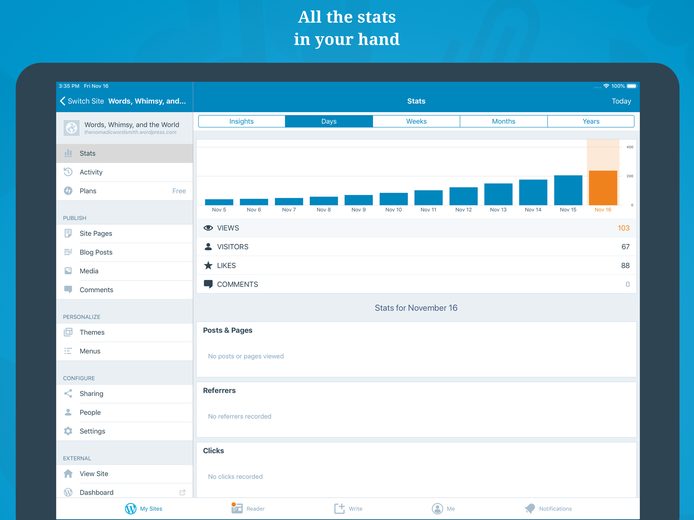Open the Activity clock icon

pyautogui.click(x=68, y=172)
